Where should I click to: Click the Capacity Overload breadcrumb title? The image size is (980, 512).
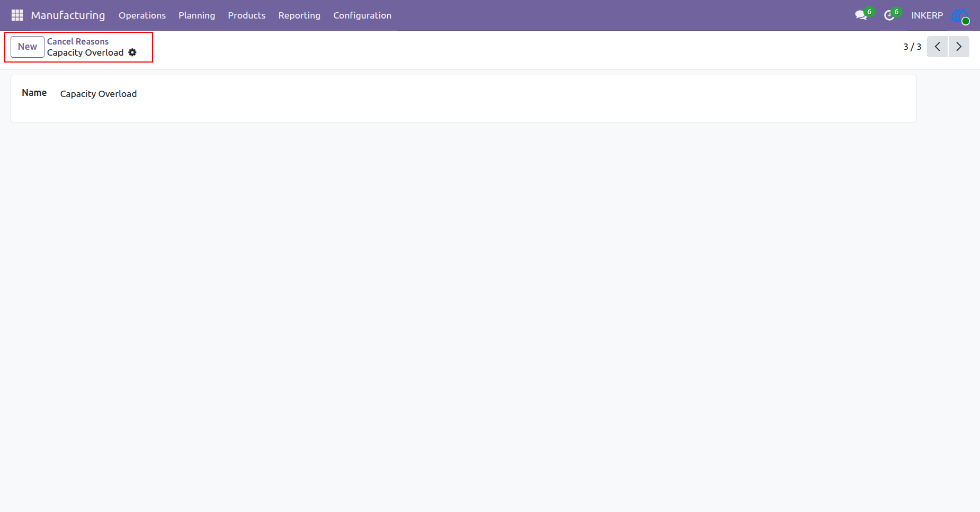[85, 52]
